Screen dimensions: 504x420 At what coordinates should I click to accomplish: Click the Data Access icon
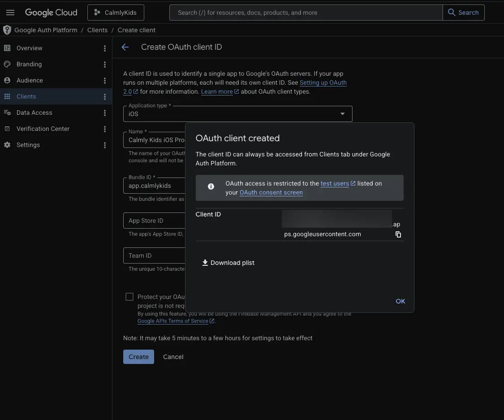pos(7,113)
